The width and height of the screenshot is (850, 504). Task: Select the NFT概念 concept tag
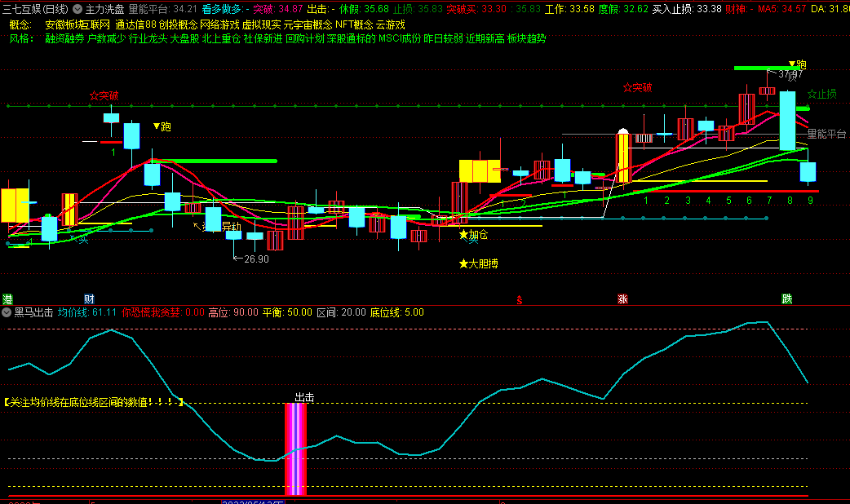(354, 25)
